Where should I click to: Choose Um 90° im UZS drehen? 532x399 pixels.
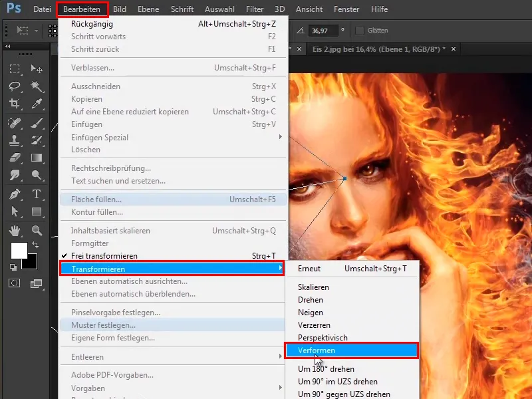coord(353,382)
